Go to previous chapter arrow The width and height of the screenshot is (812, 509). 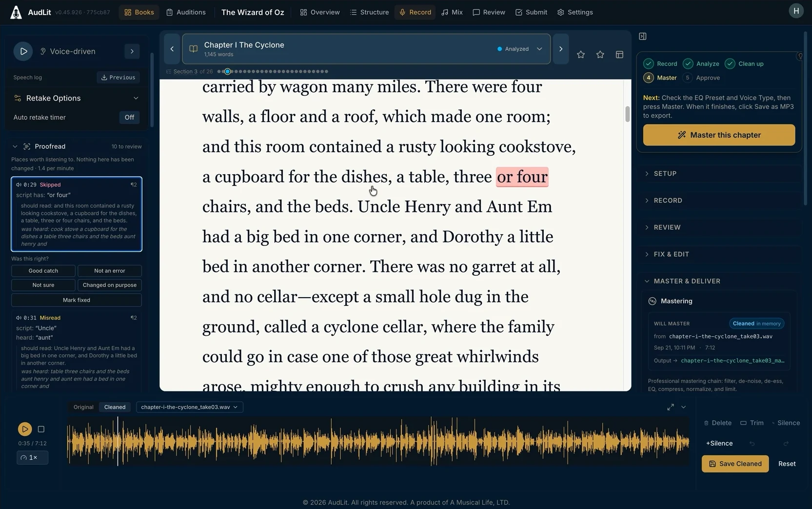pyautogui.click(x=172, y=49)
